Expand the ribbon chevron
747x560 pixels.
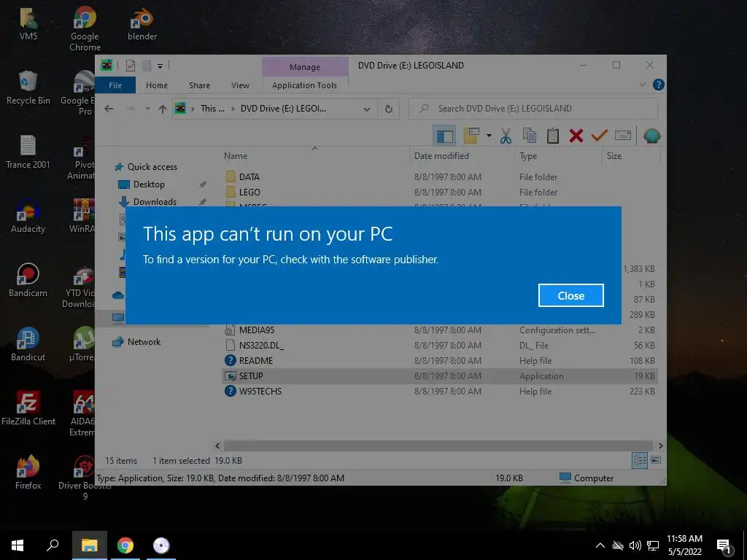(x=642, y=85)
